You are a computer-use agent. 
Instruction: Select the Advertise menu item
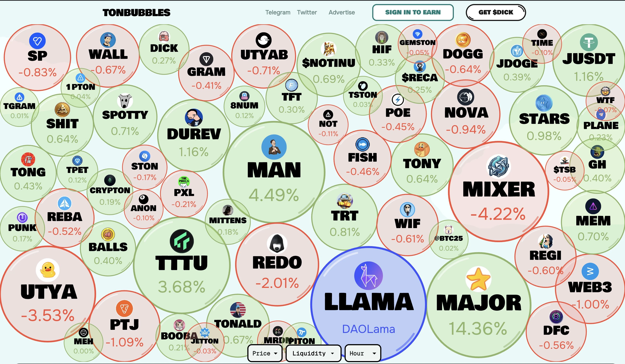click(x=342, y=12)
